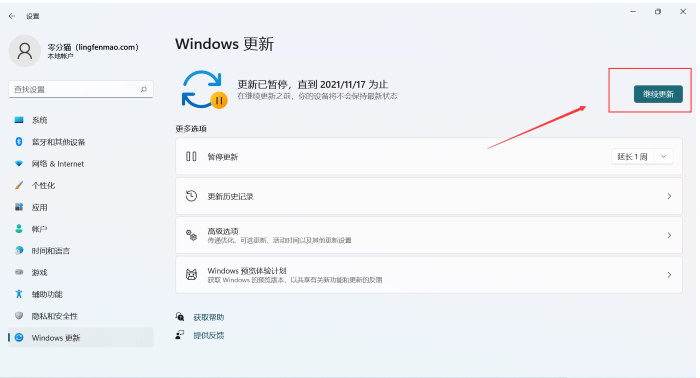This screenshot has width=700, height=378.
Task: Click 延长 1 周 pause button
Action: click(632, 157)
